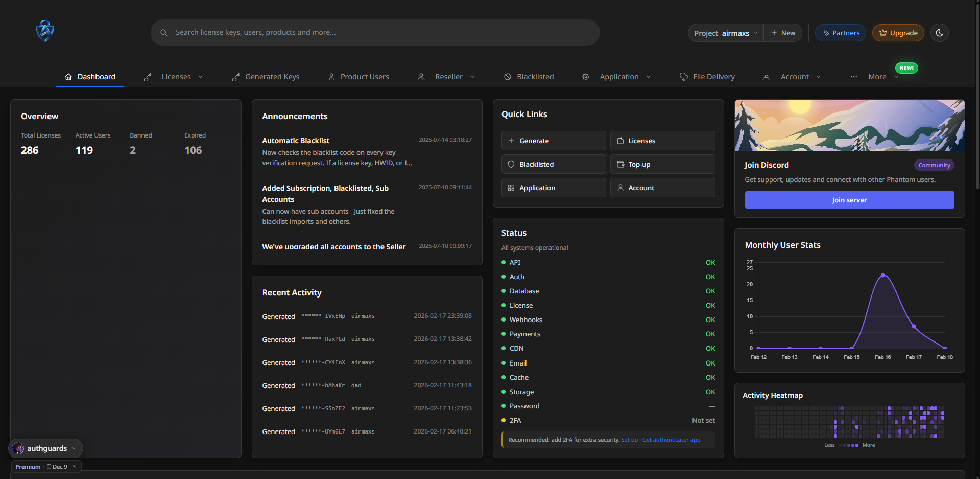Viewport: 980px width, 479px height.
Task: Toggle dark mode with the moon icon
Action: point(940,33)
